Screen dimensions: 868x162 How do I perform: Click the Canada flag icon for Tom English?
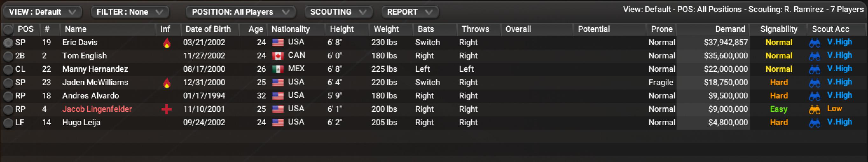[278, 56]
